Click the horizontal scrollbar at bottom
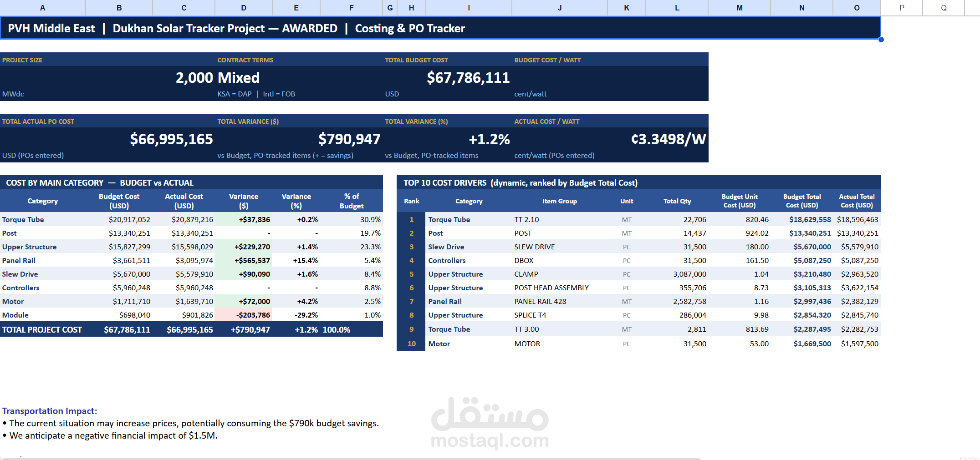Viewport: 980px width, 460px height. [351, 459]
